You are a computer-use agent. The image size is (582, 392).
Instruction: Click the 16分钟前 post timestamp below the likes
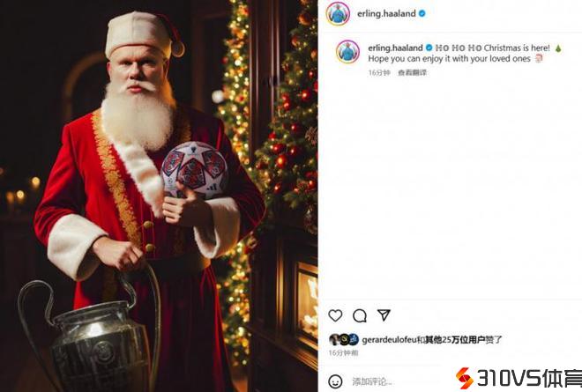tap(340, 352)
